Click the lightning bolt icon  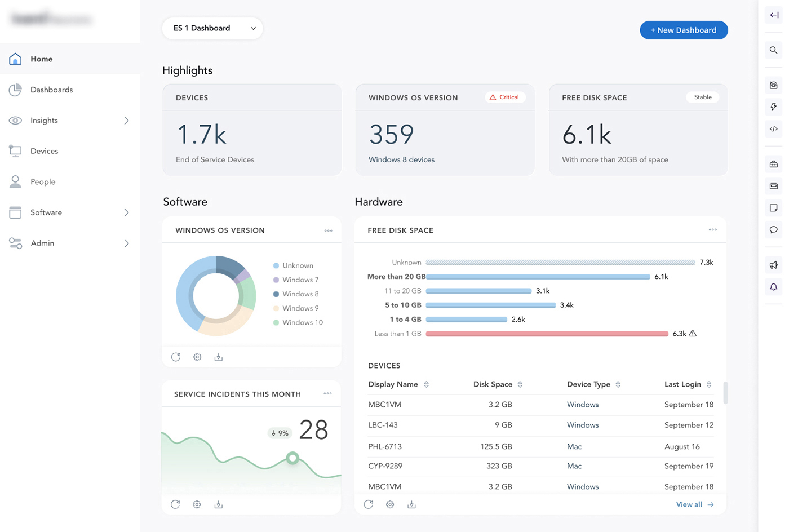773,107
